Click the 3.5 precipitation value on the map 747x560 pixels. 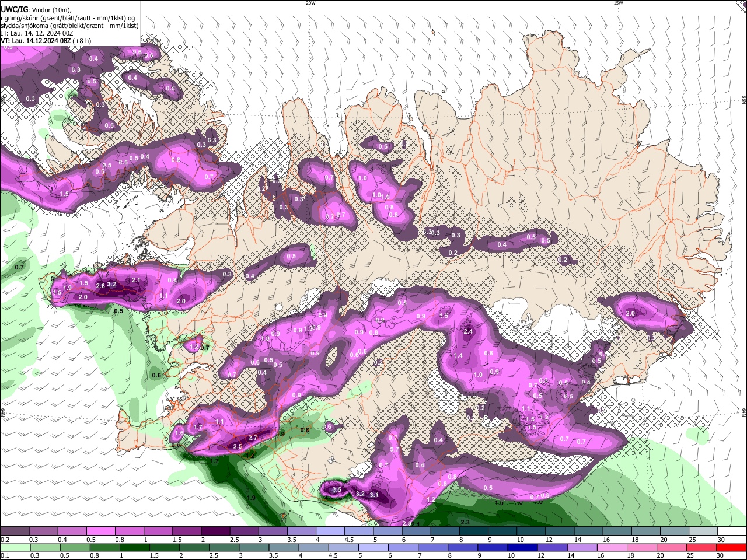(x=337, y=490)
